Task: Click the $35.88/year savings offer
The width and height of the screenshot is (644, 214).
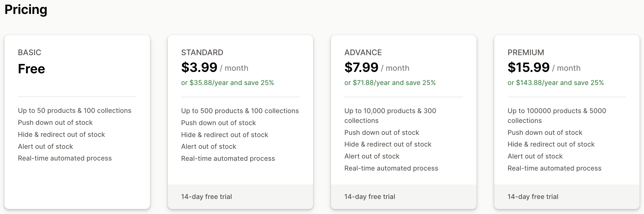Action: [228, 83]
